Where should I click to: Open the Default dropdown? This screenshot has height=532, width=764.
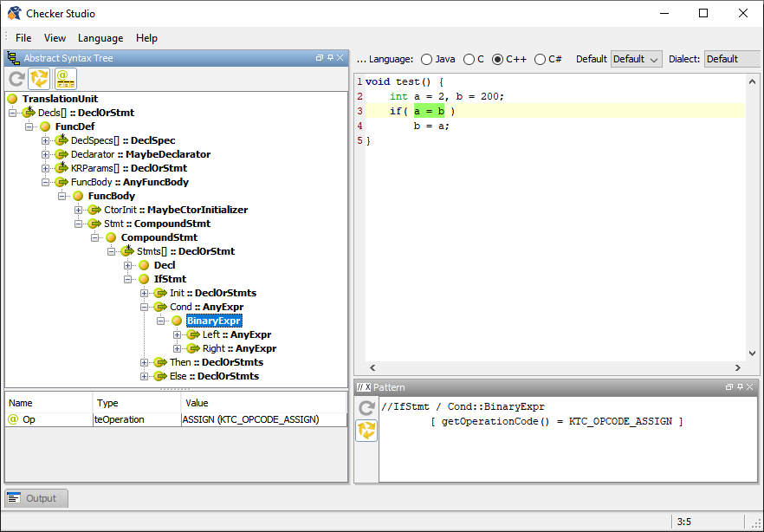click(x=637, y=60)
